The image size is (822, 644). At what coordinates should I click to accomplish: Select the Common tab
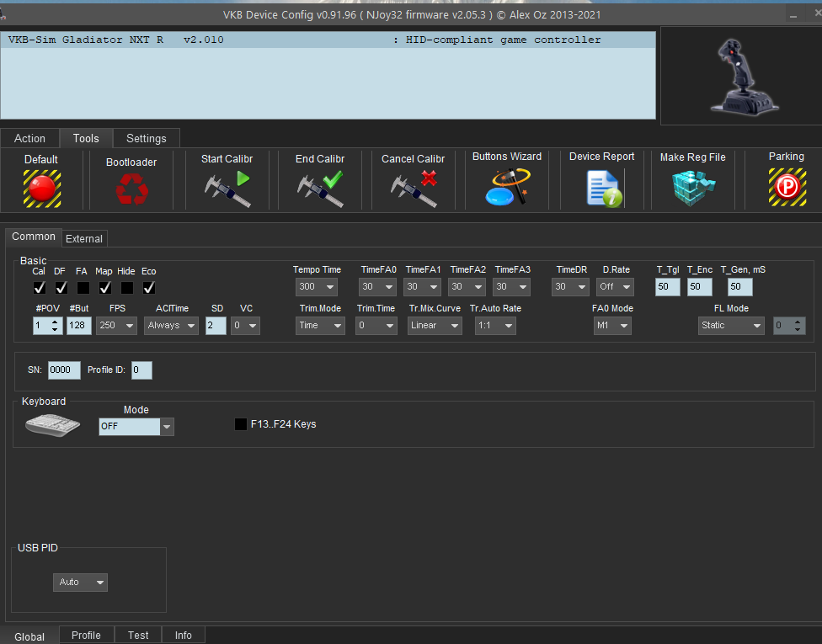tap(34, 237)
